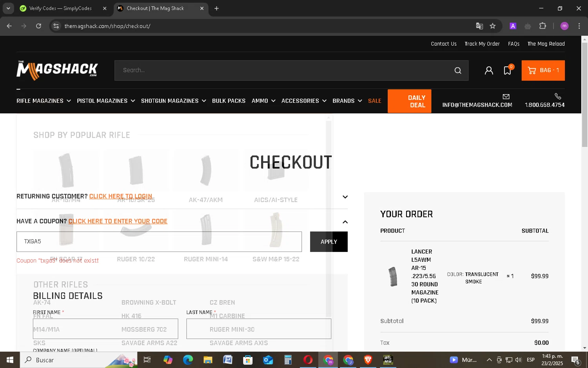Image resolution: width=588 pixels, height=368 pixels.
Task: Click the page vertical scrollbar
Action: [x=584, y=94]
